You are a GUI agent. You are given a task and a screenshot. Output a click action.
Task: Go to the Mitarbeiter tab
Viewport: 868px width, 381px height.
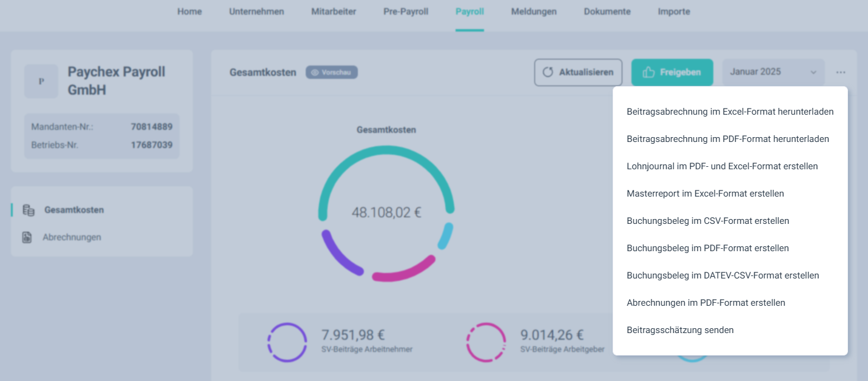pyautogui.click(x=334, y=12)
